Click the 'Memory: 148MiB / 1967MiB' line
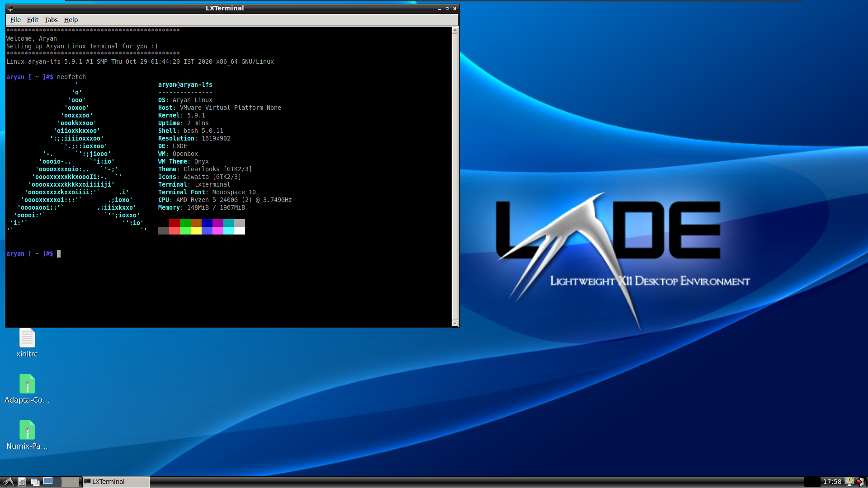868x488 pixels. point(202,207)
